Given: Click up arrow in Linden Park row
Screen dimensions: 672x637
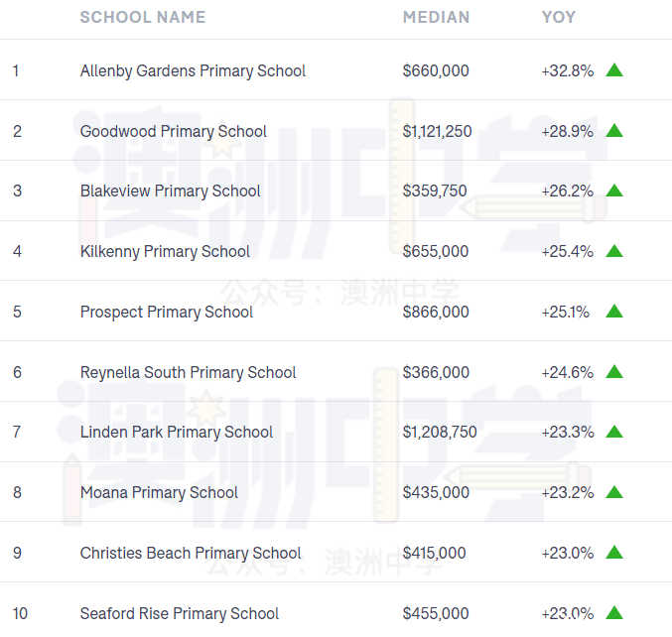Looking at the screenshot, I should coord(614,432).
